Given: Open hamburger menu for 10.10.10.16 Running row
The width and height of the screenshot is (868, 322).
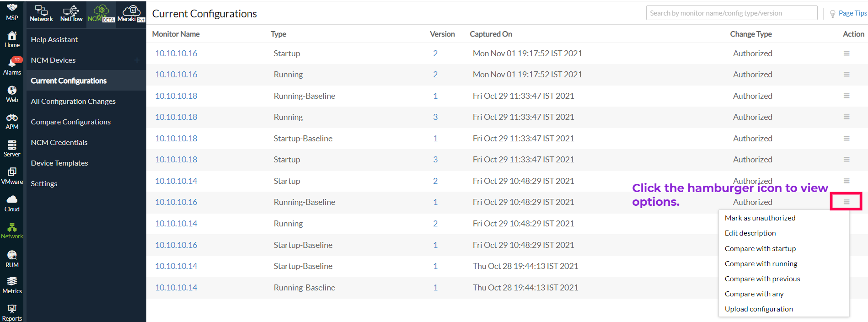Looking at the screenshot, I should coord(847,74).
